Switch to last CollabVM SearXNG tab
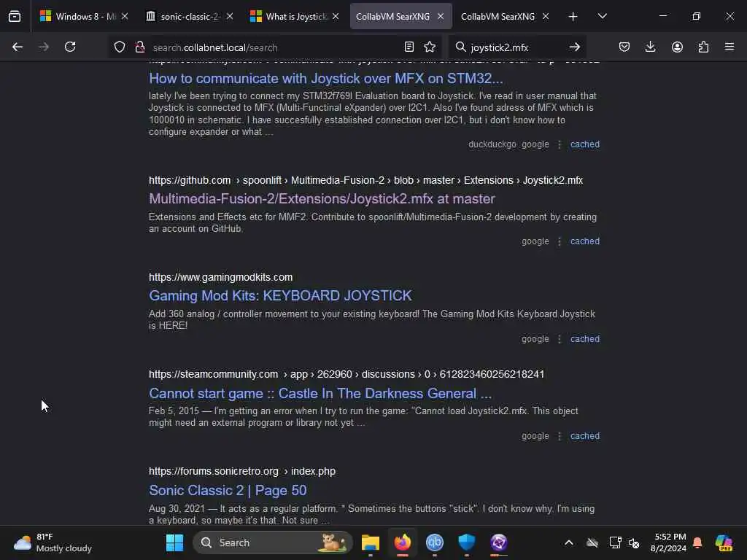 (498, 17)
